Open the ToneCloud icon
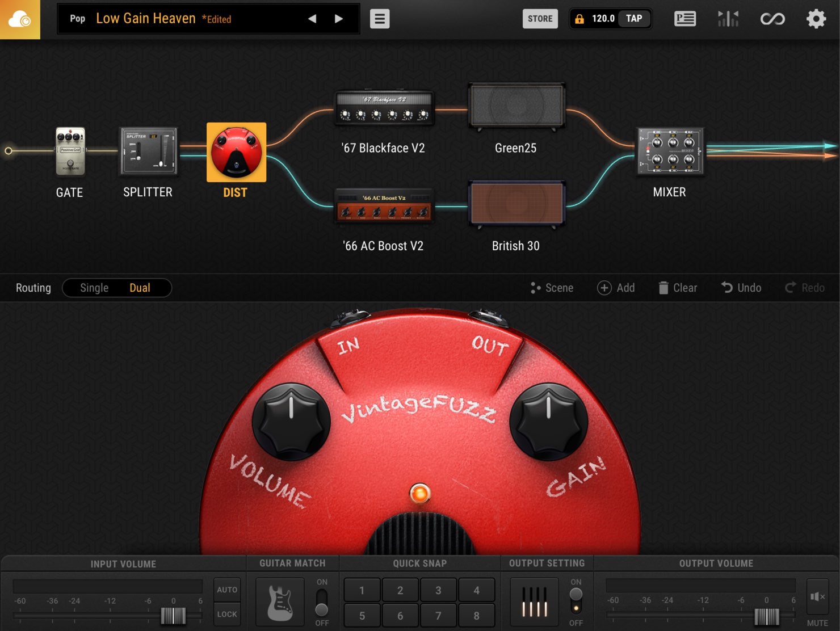Viewport: 840px width, 631px height. pos(20,19)
